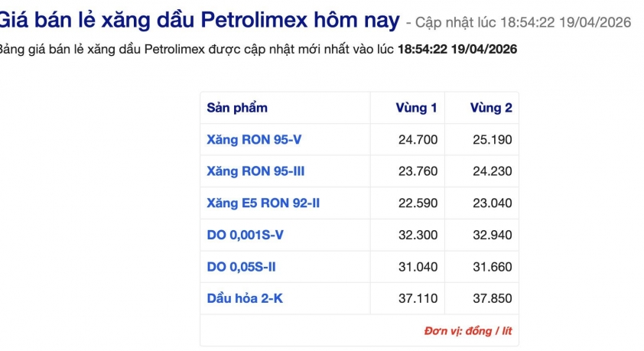The height and width of the screenshot is (351, 644).
Task: Click the Vùng 2 column header
Action: coord(491,108)
